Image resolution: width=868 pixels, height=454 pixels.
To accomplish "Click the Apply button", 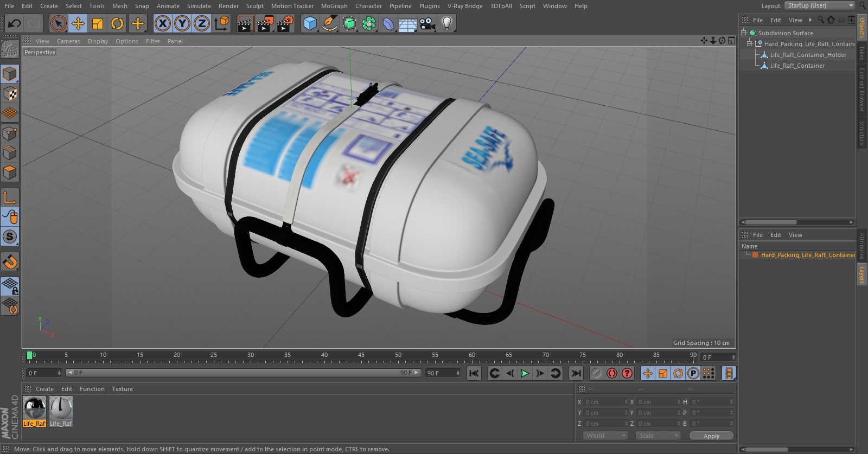I will [711, 436].
